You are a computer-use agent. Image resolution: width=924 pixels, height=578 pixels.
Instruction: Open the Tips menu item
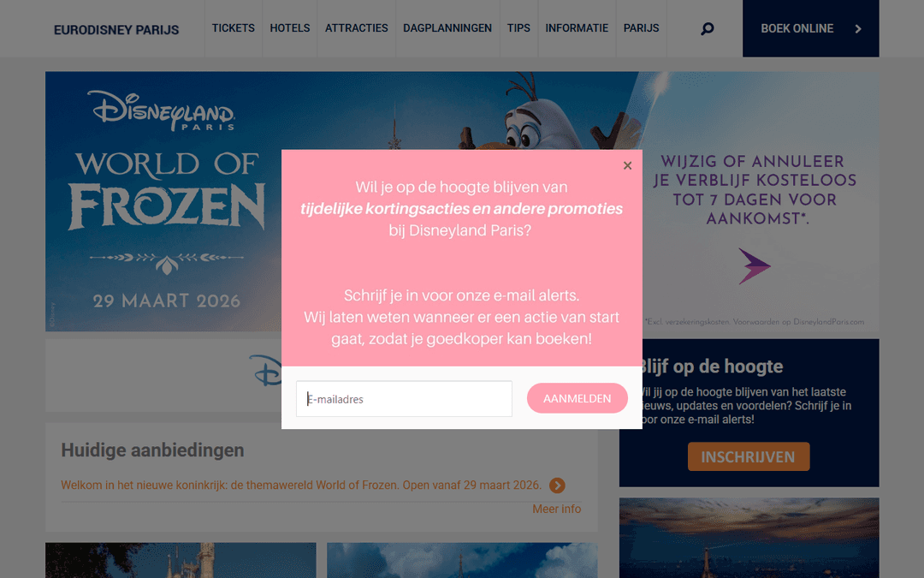[x=518, y=28]
